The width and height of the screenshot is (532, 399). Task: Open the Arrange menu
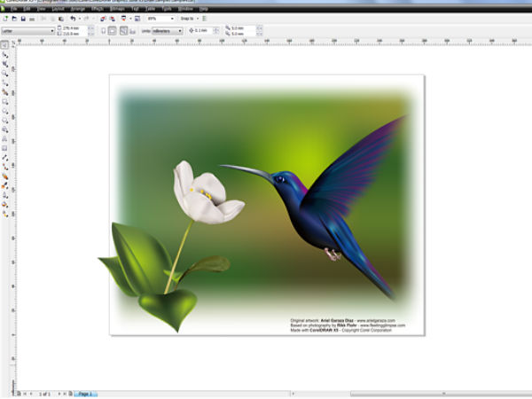(78, 9)
